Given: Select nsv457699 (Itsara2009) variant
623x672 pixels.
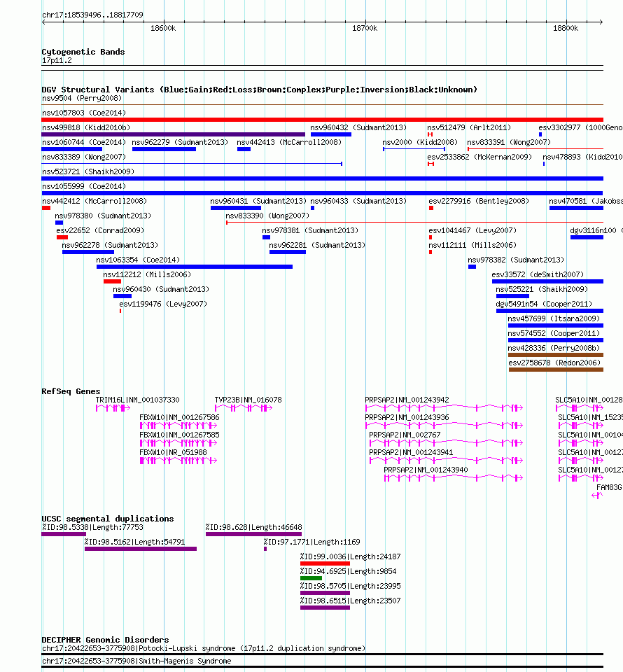Looking at the screenshot, I should (x=556, y=325).
